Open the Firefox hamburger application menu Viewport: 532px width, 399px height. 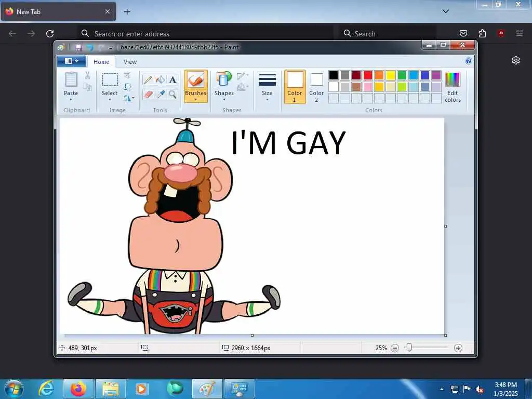click(x=519, y=33)
